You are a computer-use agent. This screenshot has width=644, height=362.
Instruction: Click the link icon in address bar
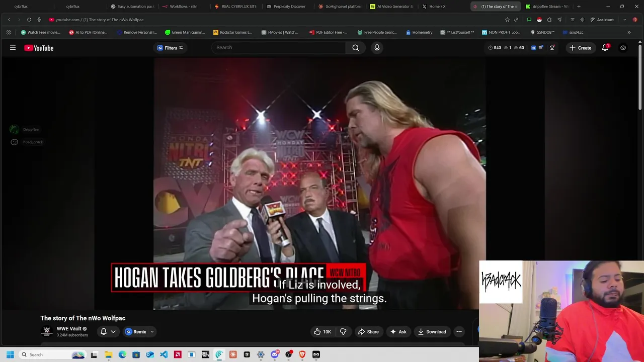516,20
